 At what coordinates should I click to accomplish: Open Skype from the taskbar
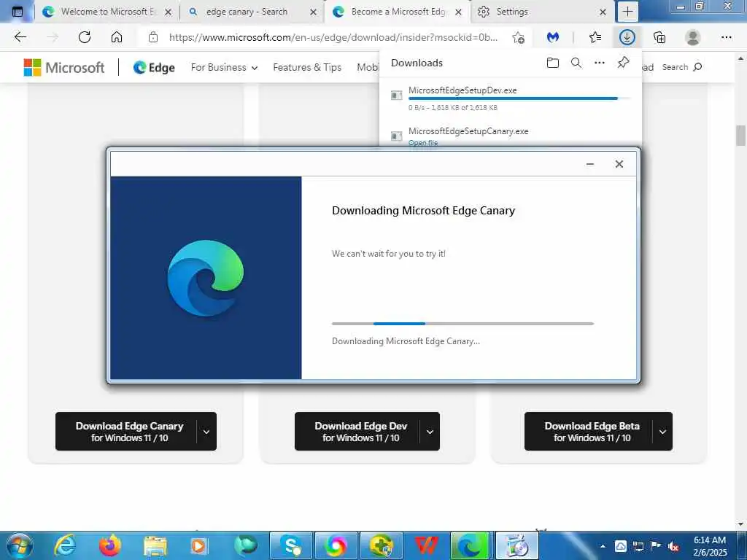click(290, 545)
